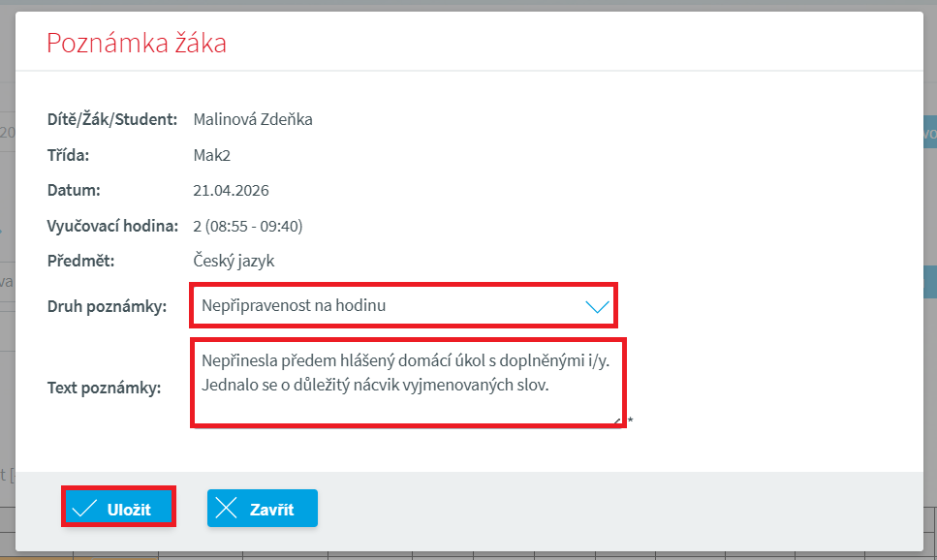Click the X icon on Zavřít
The height and width of the screenshot is (560, 937).
227,509
